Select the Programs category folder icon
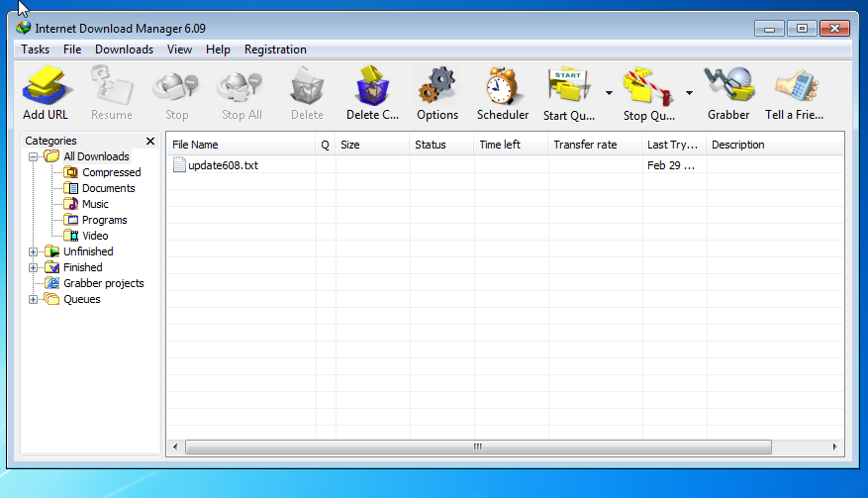Screen dimensions: 868x498 click(x=71, y=220)
